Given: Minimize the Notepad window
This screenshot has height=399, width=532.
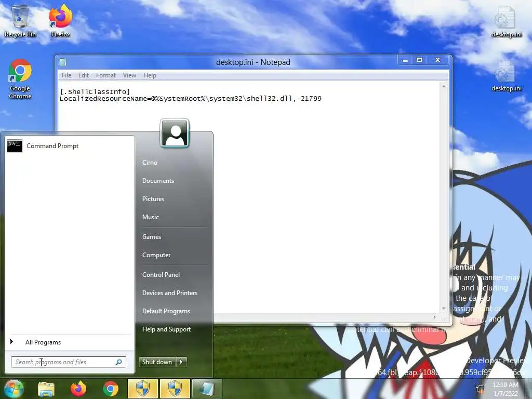Looking at the screenshot, I should (x=405, y=60).
